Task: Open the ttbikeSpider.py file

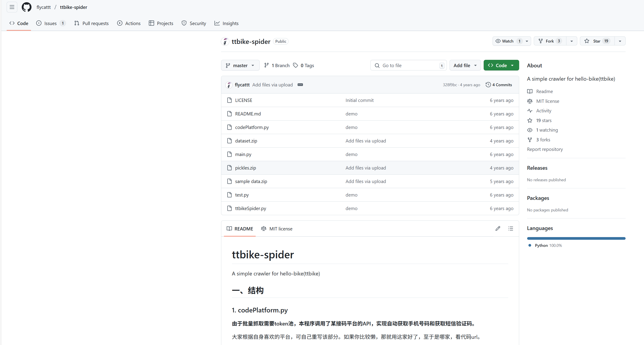Action: 250,208
